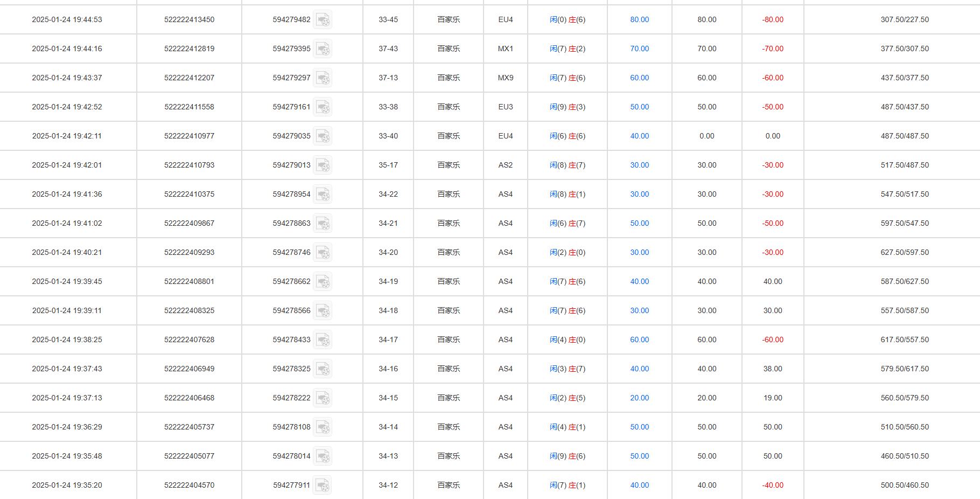The height and width of the screenshot is (499, 980).
Task: Click result 闲(0) 庄(6) in the EU4 row
Action: point(567,20)
